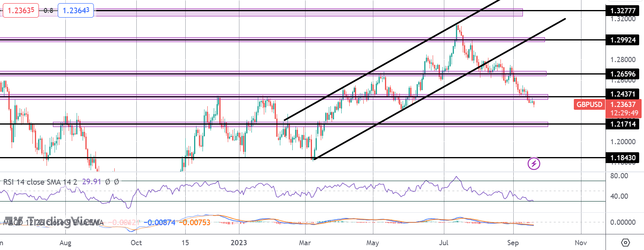
Task: Click the RSI value 29.91
Action: 91,182
